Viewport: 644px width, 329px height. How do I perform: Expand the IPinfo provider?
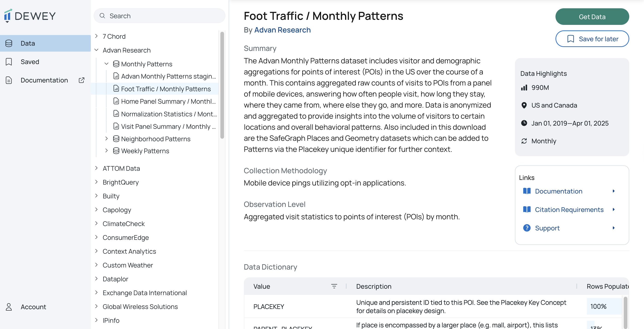97,320
